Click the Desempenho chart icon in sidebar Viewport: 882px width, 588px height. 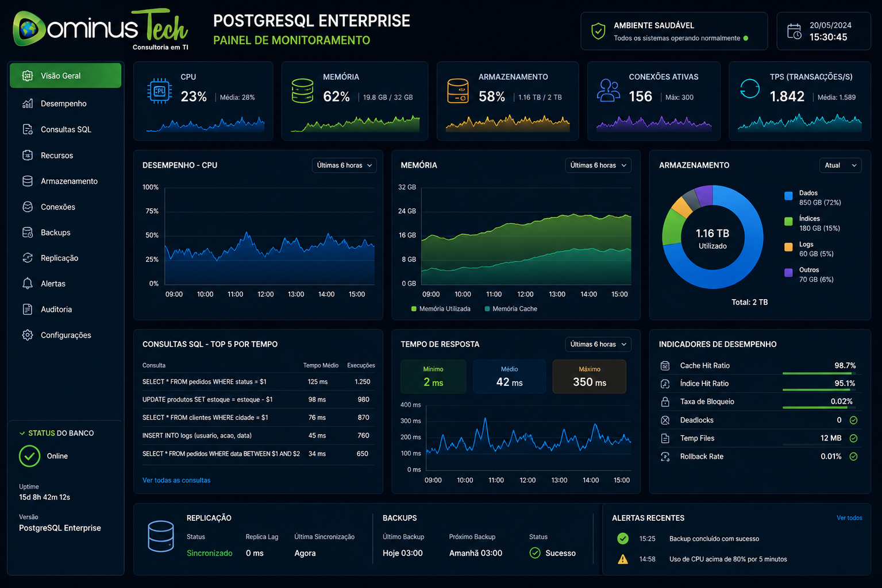point(28,103)
